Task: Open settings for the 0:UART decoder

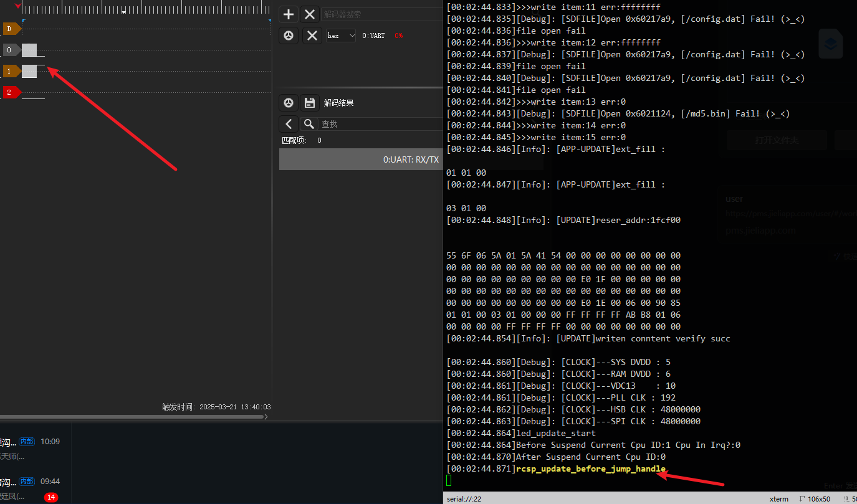Action: pos(288,36)
